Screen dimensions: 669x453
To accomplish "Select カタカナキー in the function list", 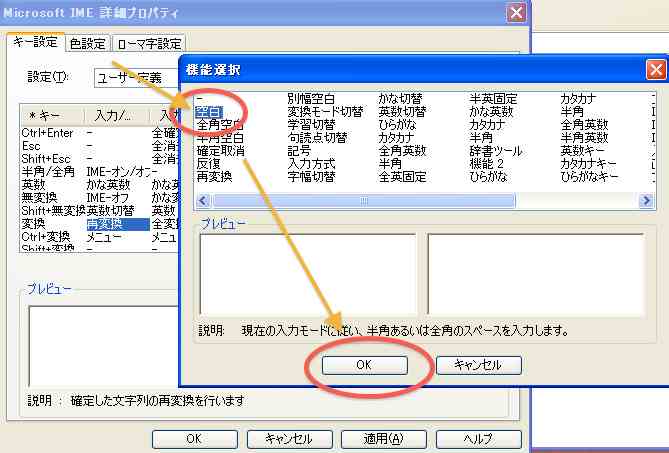I will tap(588, 164).
